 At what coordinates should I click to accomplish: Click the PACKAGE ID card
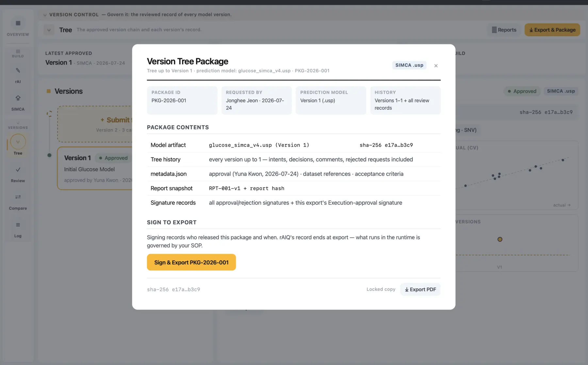(x=182, y=100)
